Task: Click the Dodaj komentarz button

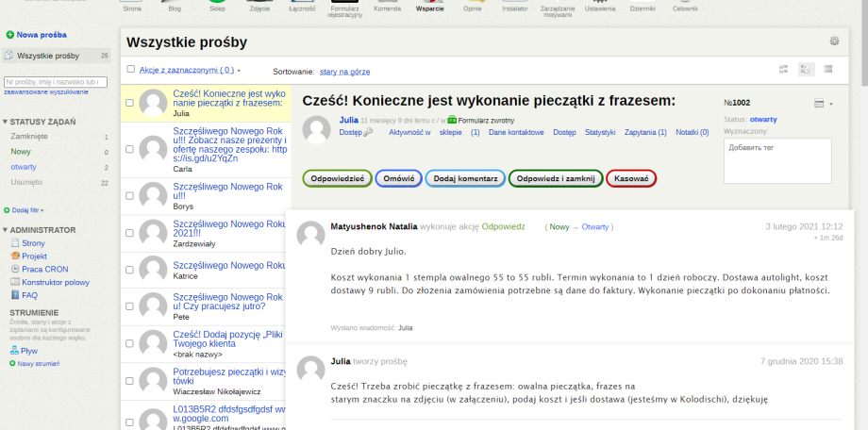Action: [x=465, y=179]
